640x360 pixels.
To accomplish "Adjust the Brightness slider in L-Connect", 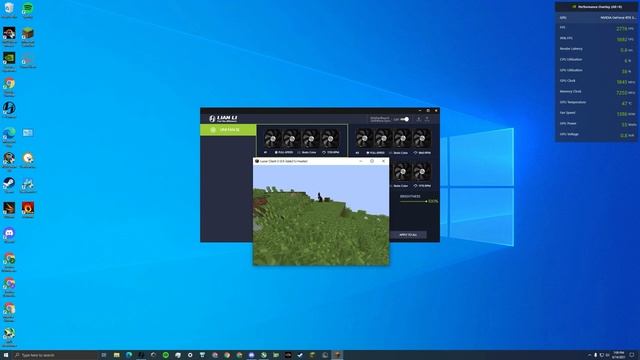I will click(x=413, y=201).
